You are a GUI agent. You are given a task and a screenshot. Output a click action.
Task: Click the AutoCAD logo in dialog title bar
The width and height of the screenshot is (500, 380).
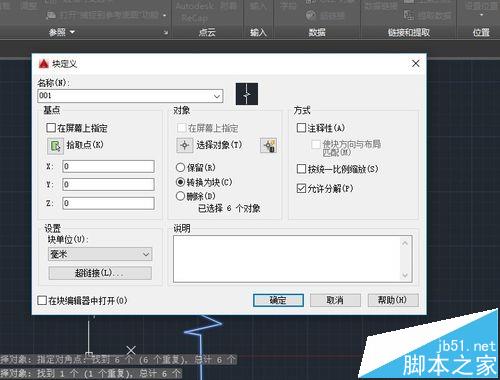coord(44,64)
